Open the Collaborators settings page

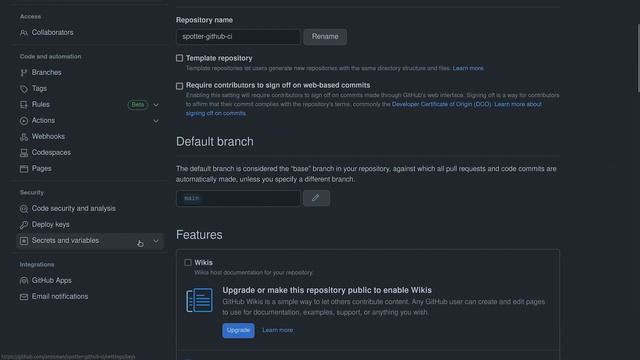click(53, 32)
